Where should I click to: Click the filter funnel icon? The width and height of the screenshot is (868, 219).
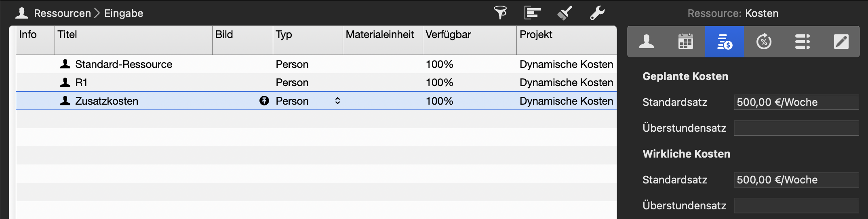(500, 13)
